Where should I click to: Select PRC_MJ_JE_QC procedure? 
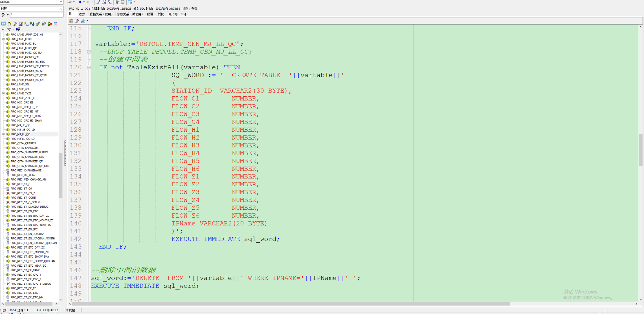coord(20,125)
